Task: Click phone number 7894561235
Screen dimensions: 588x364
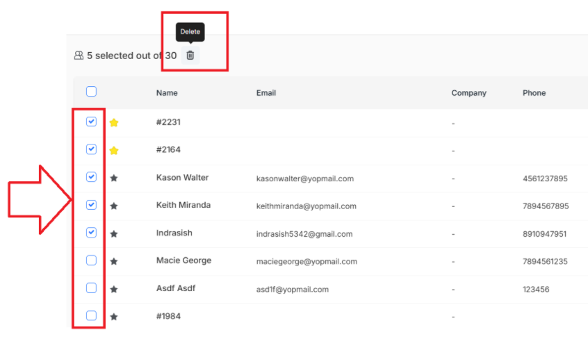Action: 545,262
